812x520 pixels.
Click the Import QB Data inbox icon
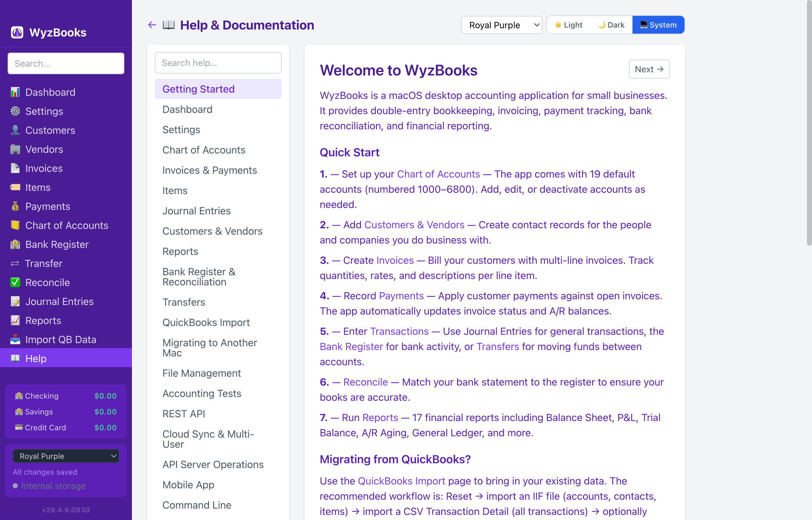point(15,339)
